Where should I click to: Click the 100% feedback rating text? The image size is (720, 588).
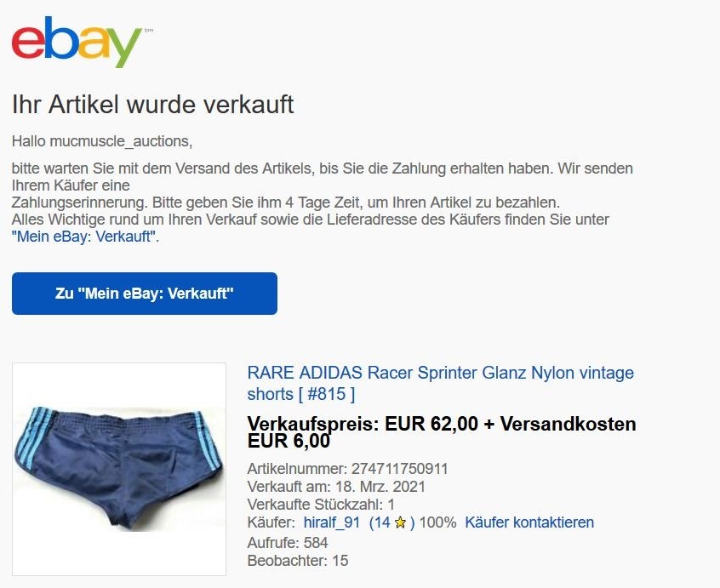[437, 522]
